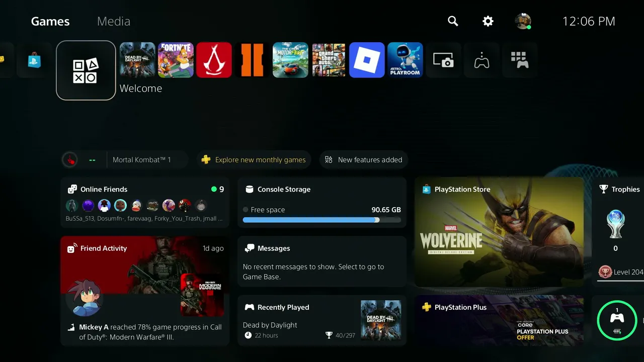The height and width of the screenshot is (362, 644).
Task: Launch the Fortnite game tile
Action: (x=176, y=60)
